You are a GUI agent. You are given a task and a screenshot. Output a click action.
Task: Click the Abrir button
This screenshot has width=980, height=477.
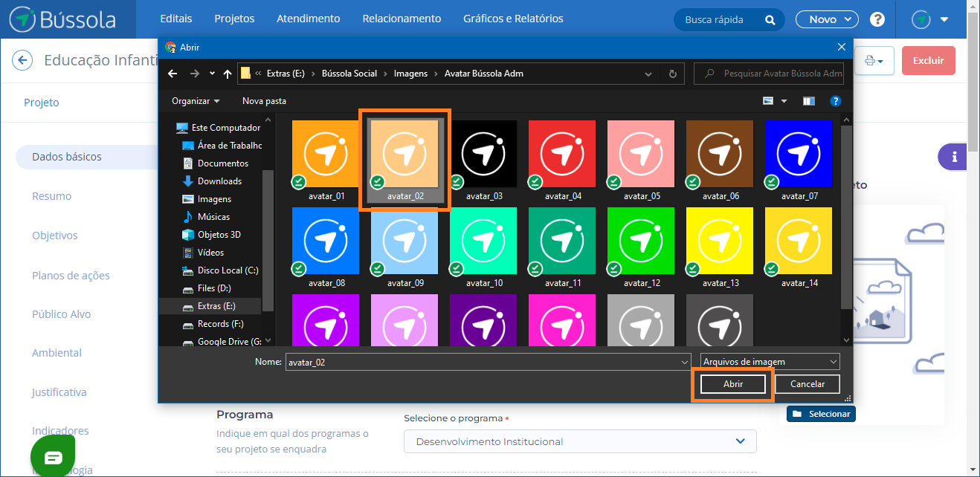(x=733, y=384)
